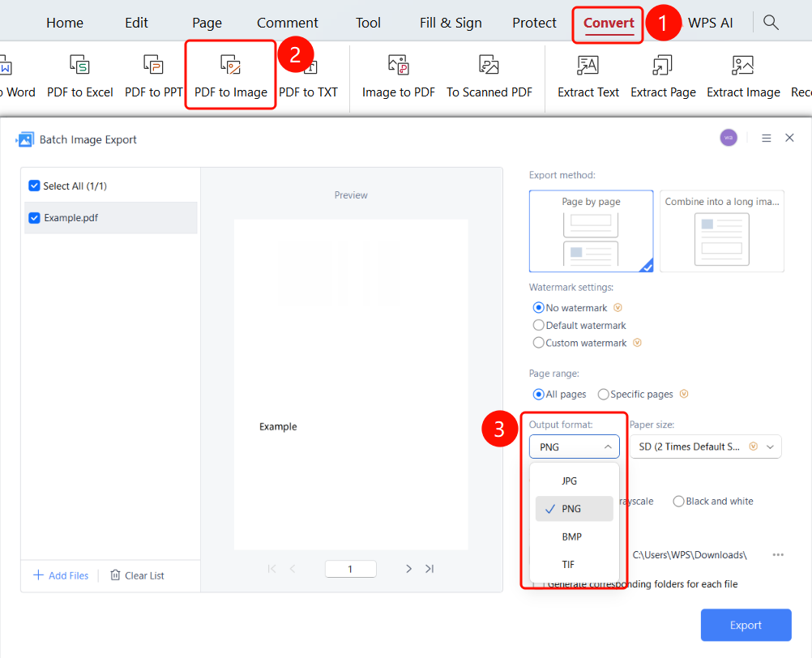Select the Specific pages radio button
The height and width of the screenshot is (658, 812).
[x=603, y=395]
